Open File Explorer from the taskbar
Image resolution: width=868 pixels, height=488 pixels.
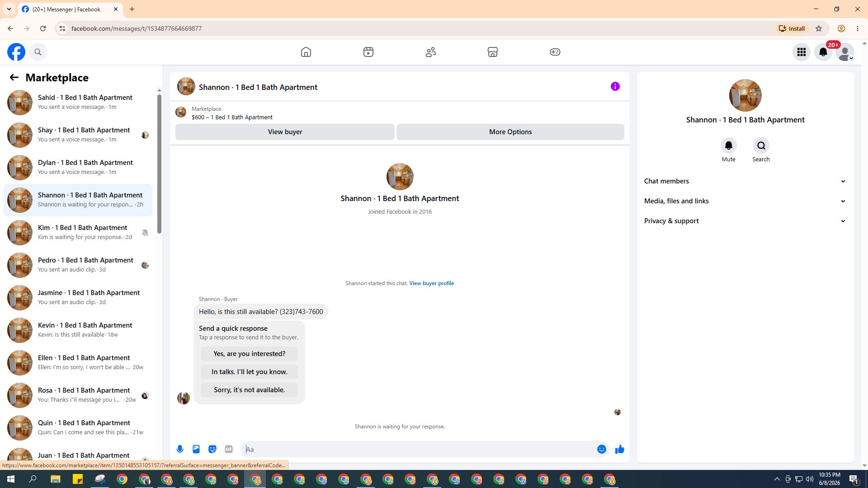click(x=55, y=479)
